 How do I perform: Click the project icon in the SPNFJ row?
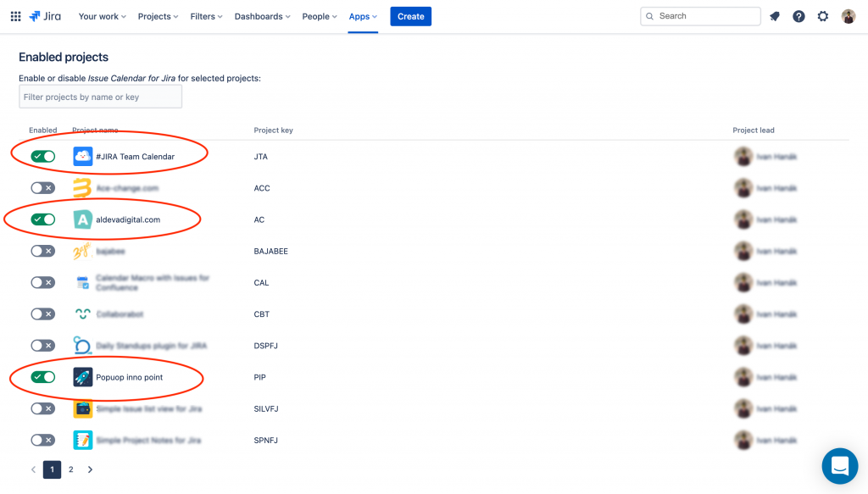[82, 441]
